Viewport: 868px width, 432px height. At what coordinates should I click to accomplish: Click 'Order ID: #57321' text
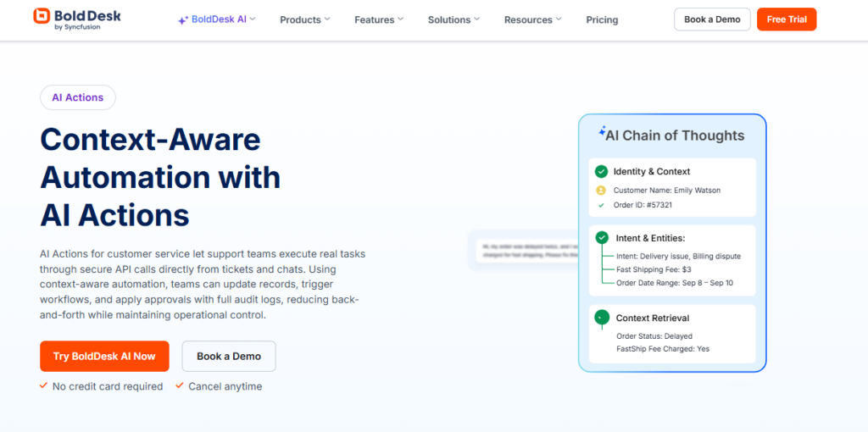click(x=643, y=205)
